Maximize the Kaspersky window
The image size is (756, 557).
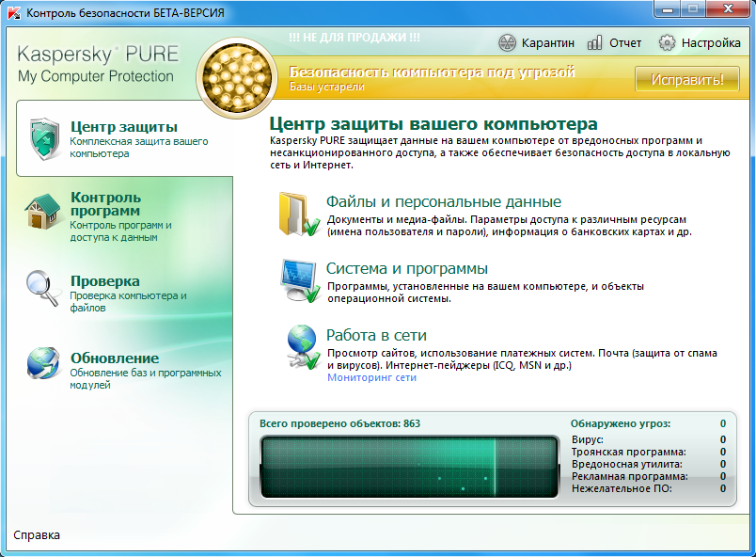(693, 9)
